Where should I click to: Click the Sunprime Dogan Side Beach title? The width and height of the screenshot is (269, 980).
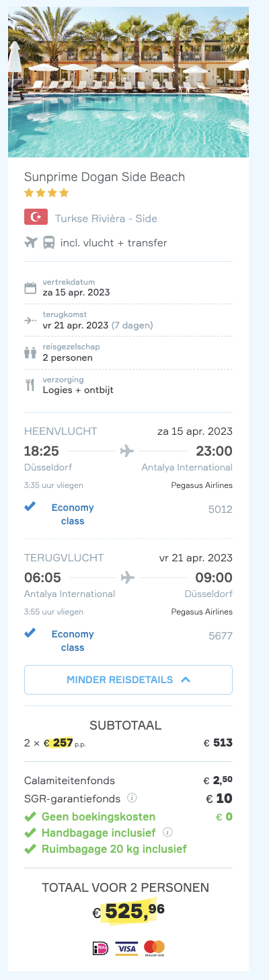point(104,177)
